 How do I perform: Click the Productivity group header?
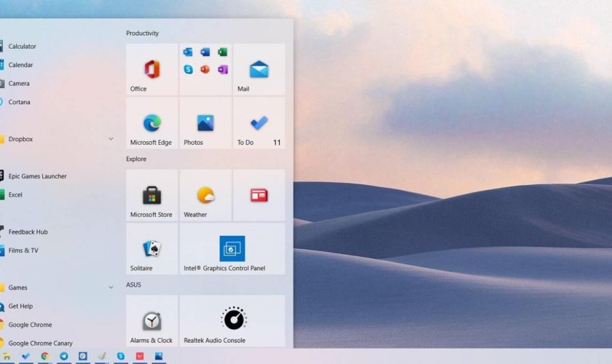coord(142,33)
